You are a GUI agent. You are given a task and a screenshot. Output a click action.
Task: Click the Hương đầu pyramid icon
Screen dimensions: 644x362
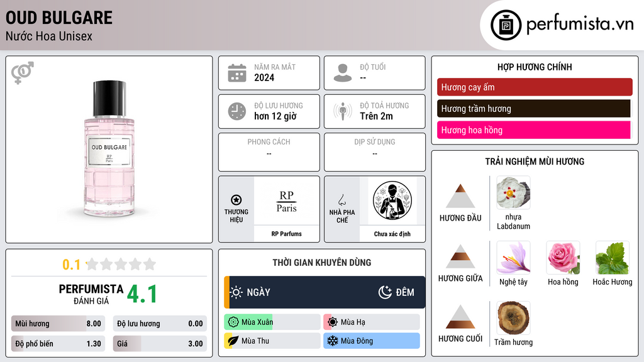[x=460, y=196]
